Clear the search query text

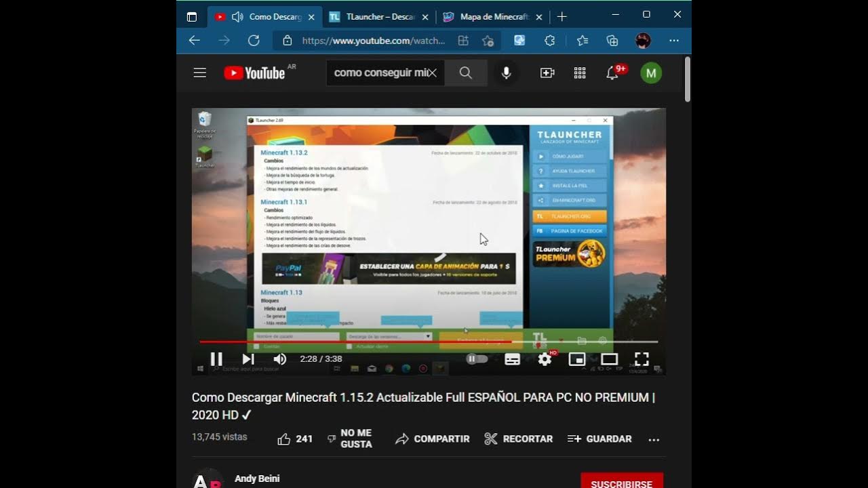[432, 73]
